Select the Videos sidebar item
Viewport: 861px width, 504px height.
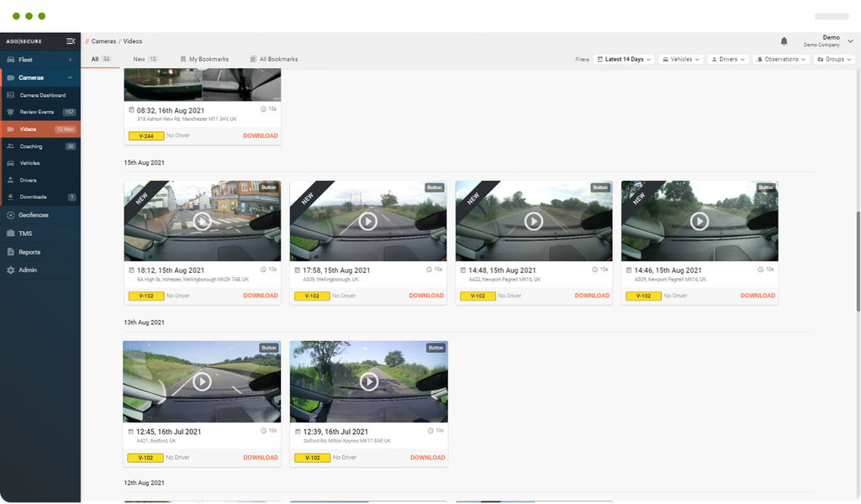(40, 129)
